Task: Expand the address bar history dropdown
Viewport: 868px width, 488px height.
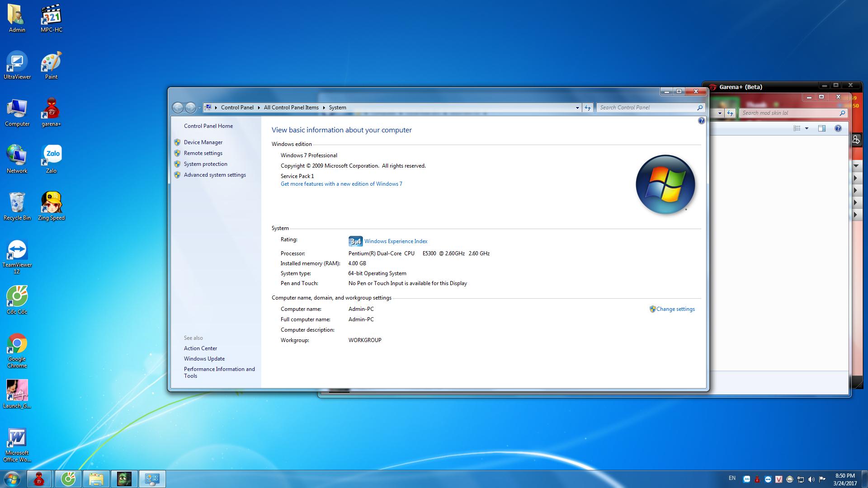Action: tap(577, 108)
